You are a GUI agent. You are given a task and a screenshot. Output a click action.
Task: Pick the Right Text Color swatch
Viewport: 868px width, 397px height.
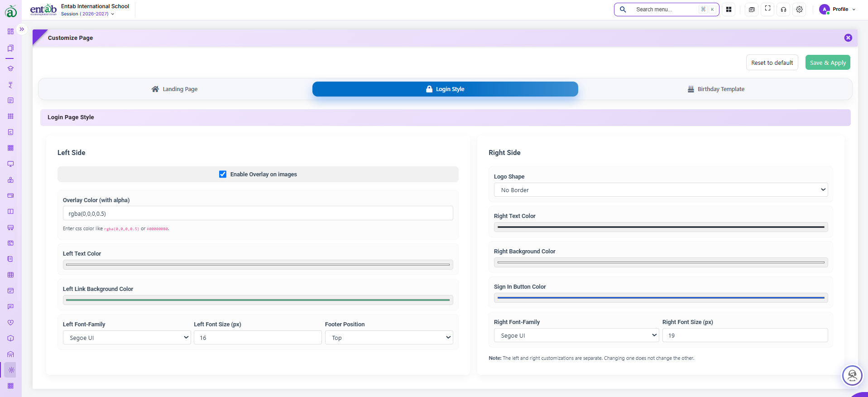pyautogui.click(x=661, y=227)
